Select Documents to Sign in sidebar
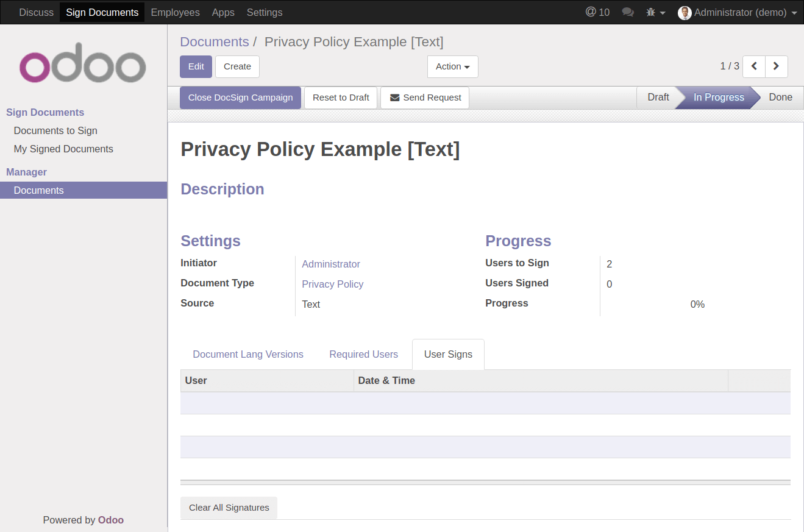Viewport: 804px width, 532px height. [x=55, y=130]
